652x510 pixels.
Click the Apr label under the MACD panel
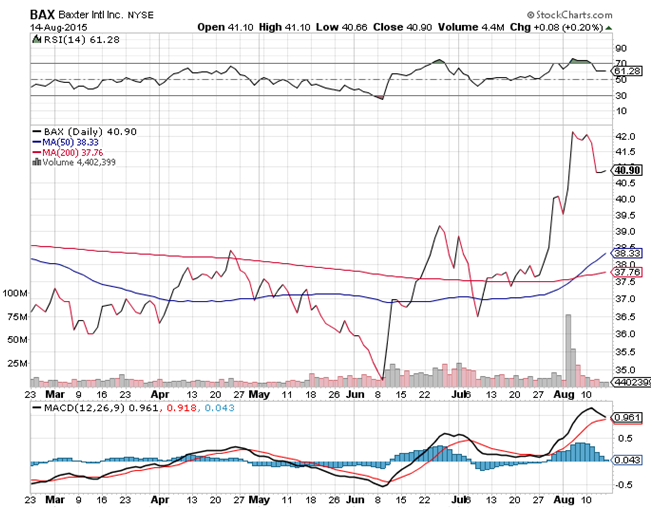point(160,499)
